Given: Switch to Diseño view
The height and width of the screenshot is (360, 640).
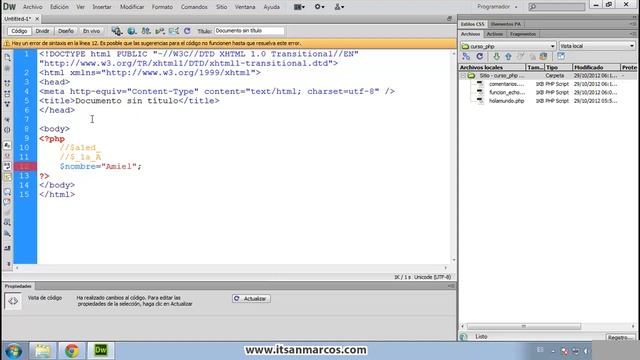Looking at the screenshot, I should [x=66, y=31].
